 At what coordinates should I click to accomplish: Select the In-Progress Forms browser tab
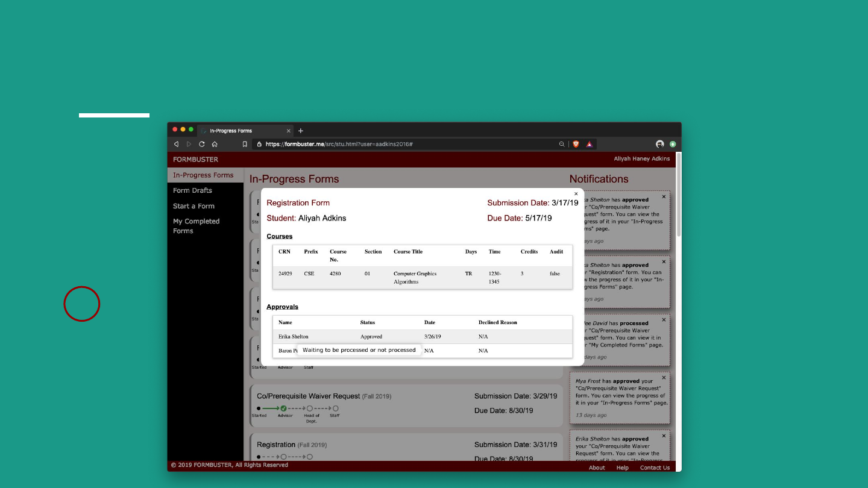(x=245, y=131)
